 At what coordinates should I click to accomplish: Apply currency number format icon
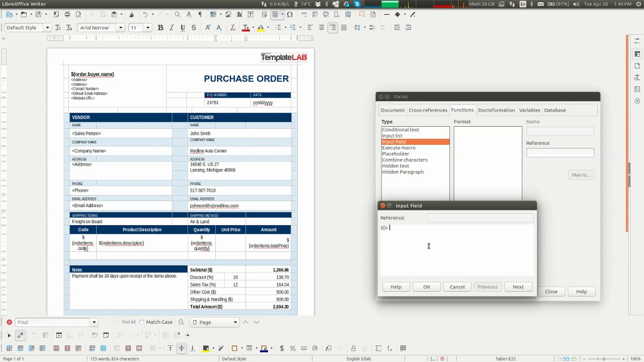tap(282, 348)
